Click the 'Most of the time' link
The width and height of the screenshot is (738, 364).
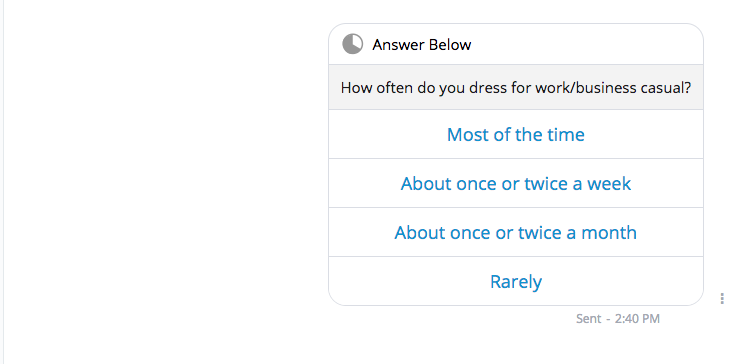click(516, 135)
